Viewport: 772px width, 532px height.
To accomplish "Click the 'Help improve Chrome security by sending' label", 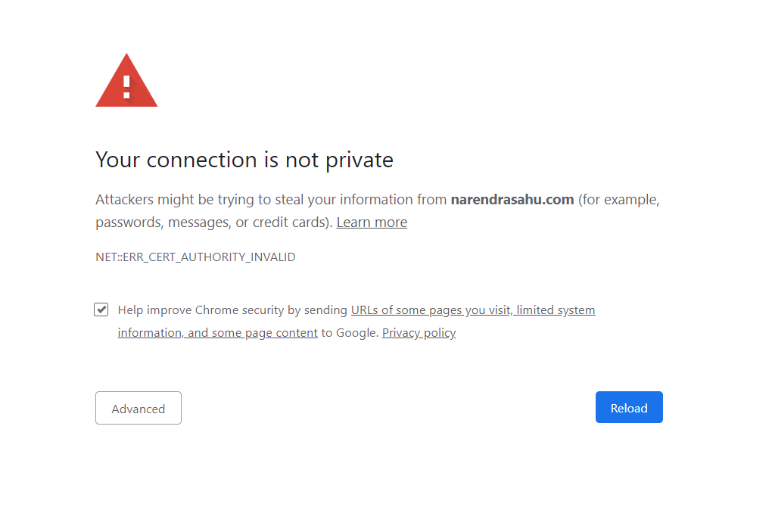I will [x=233, y=310].
